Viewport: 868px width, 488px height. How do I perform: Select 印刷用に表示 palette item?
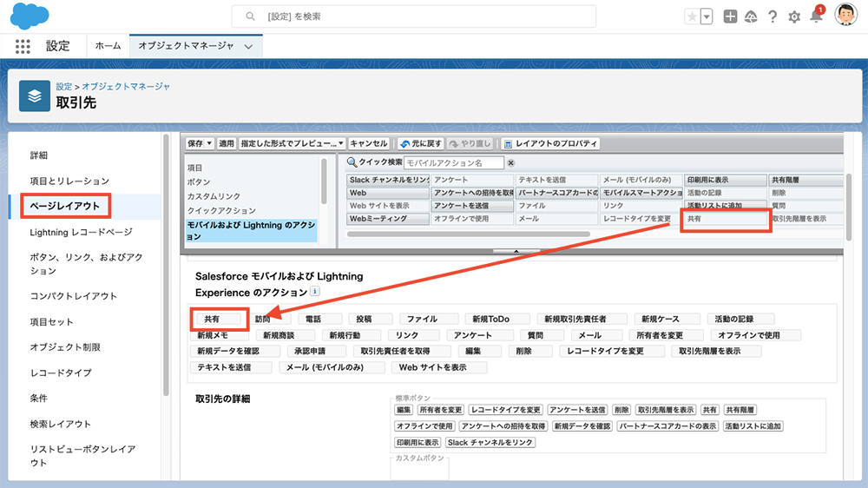[725, 180]
